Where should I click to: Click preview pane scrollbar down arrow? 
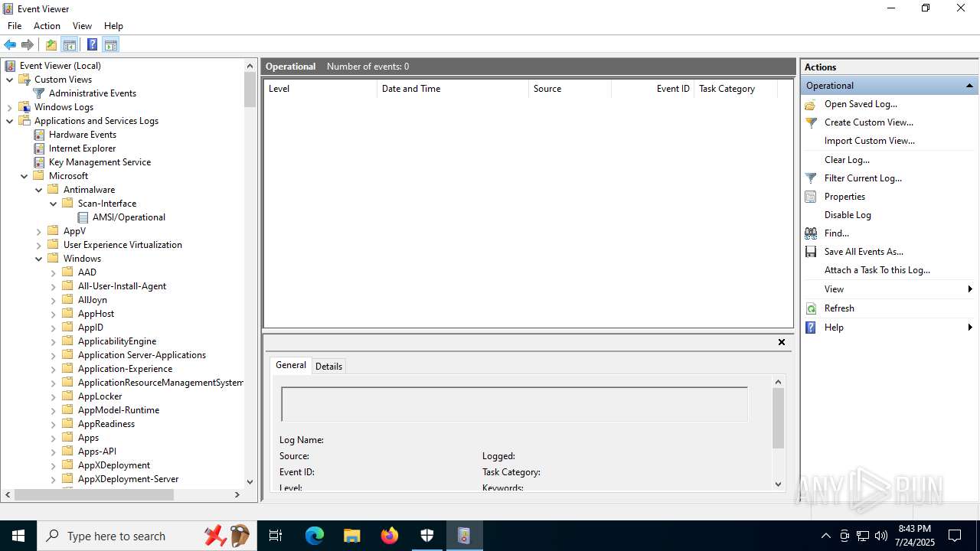click(778, 484)
